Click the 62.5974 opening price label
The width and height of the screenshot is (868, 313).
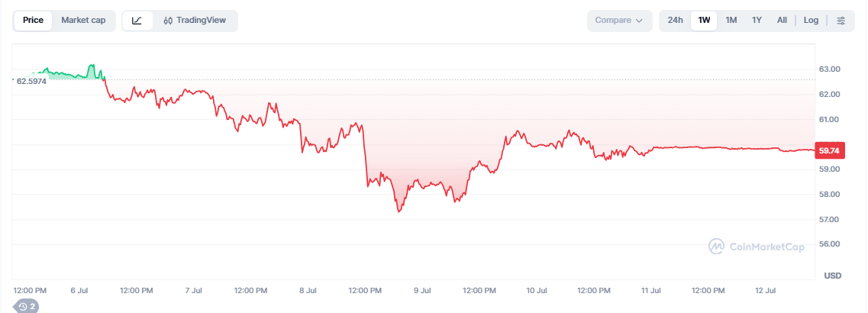pos(31,81)
